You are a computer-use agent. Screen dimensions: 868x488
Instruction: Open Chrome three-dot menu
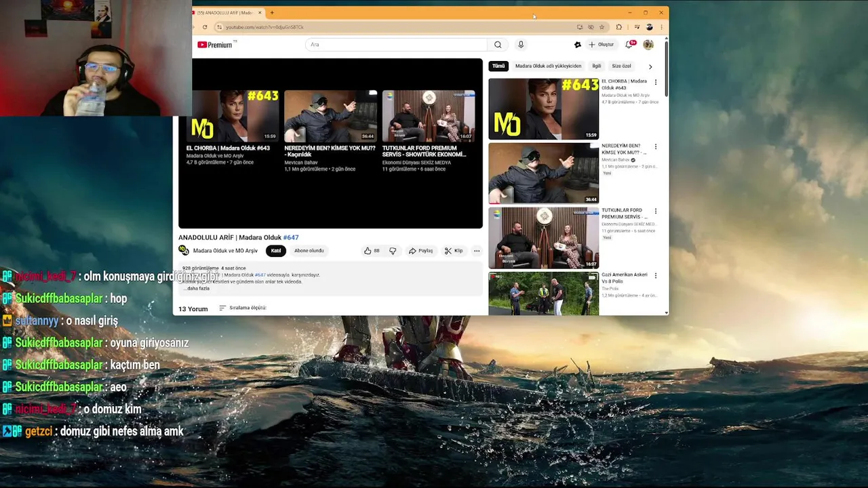pos(661,27)
